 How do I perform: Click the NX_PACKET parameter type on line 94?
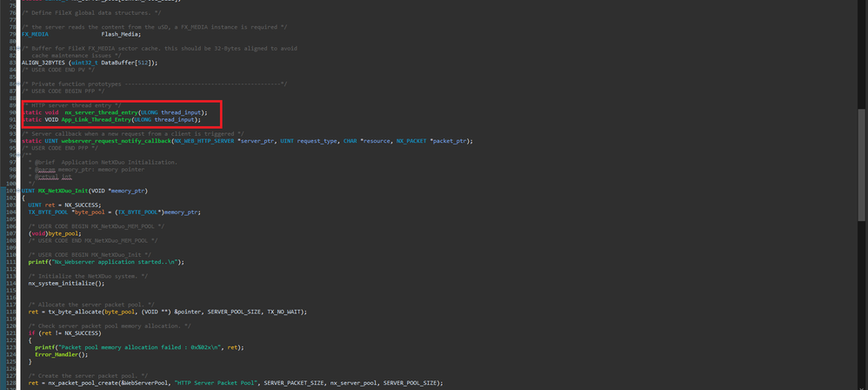pyautogui.click(x=411, y=141)
